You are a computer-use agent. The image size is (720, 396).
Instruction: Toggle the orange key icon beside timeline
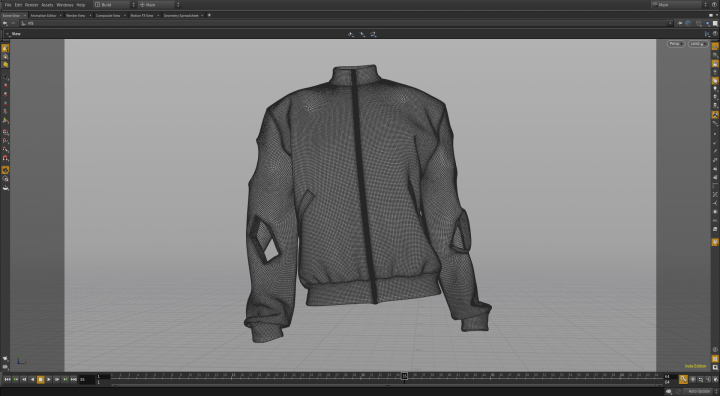click(683, 379)
